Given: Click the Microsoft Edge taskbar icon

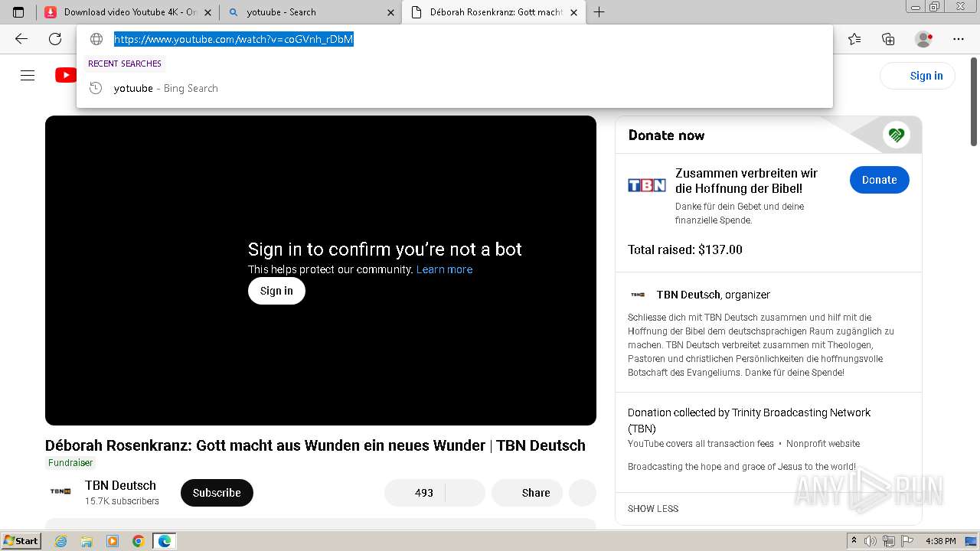Looking at the screenshot, I should 165,541.
